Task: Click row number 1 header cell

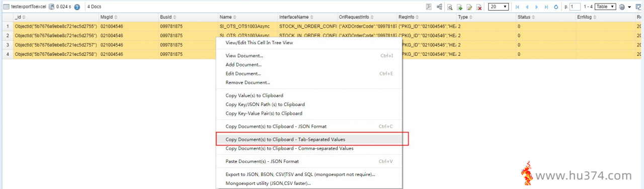Action: (x=7, y=26)
